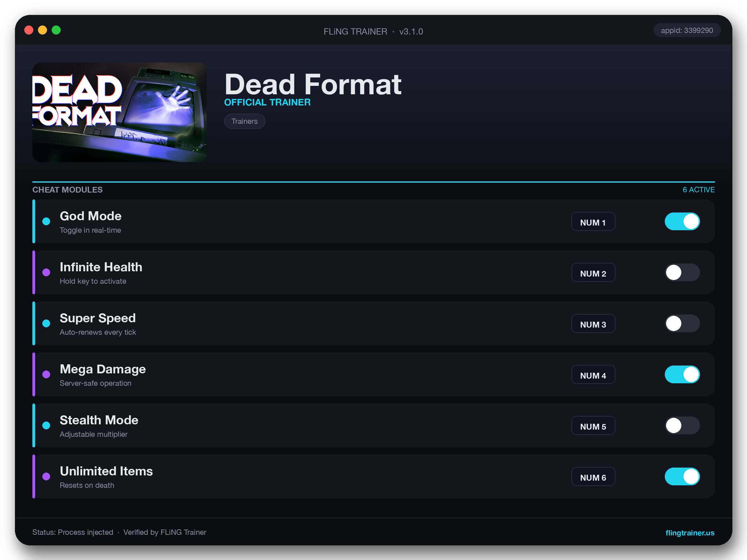Turn on the Stealth Mode switch
The width and height of the screenshot is (747, 560).
tap(682, 425)
